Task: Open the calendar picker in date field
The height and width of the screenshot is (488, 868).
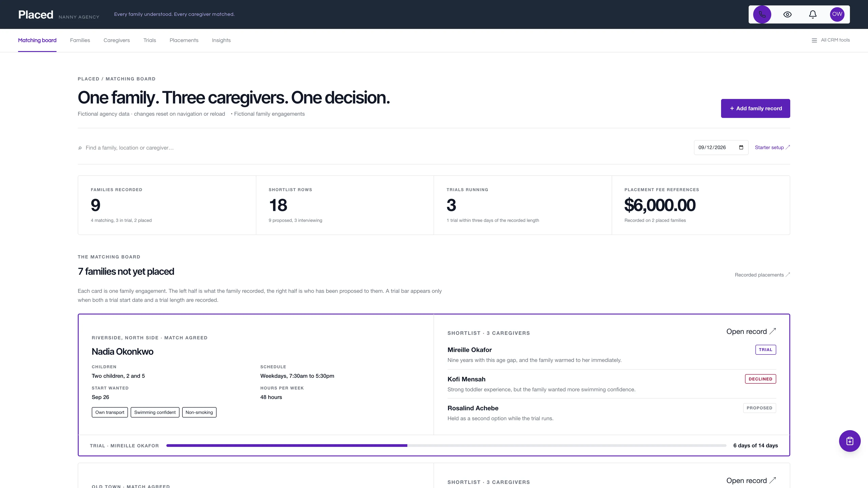Action: tap(741, 148)
